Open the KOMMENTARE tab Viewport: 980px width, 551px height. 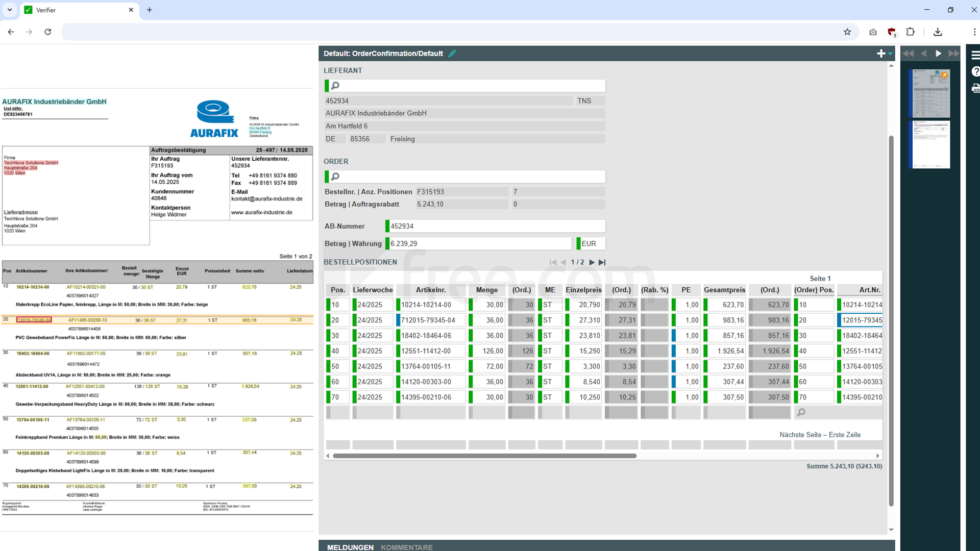407,547
